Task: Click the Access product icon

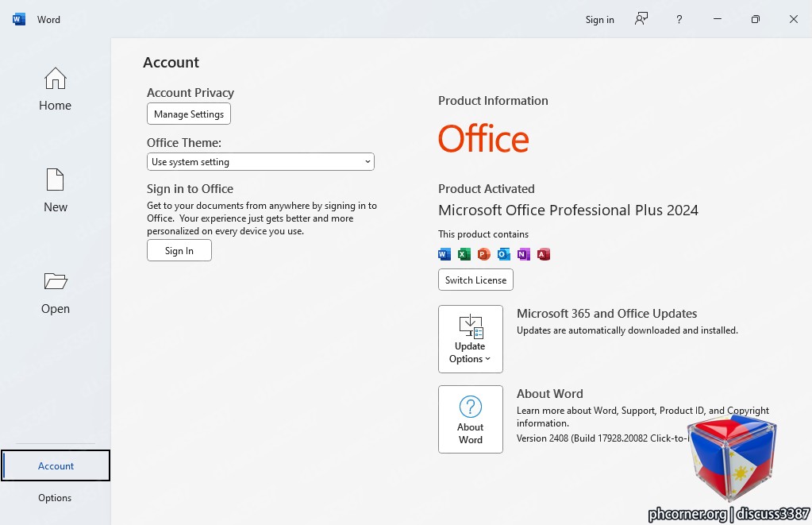Action: pyautogui.click(x=543, y=254)
